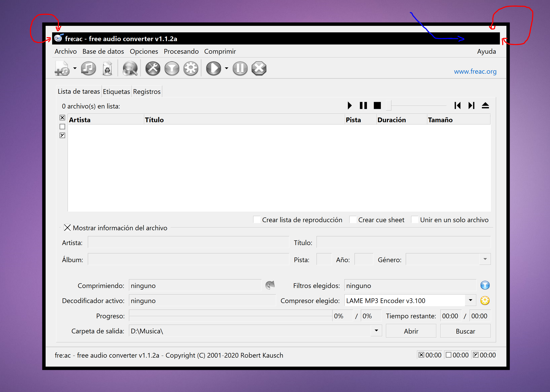The width and height of the screenshot is (550, 392).
Task: Expand the Género combo box
Action: [x=485, y=259]
